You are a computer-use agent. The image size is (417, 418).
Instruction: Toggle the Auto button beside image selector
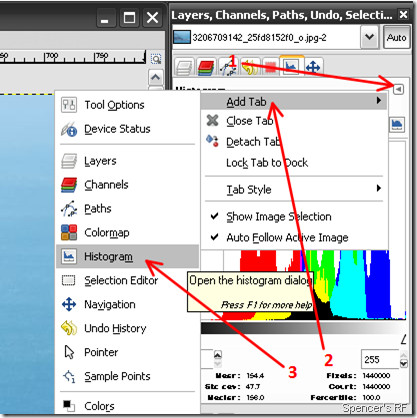(397, 37)
